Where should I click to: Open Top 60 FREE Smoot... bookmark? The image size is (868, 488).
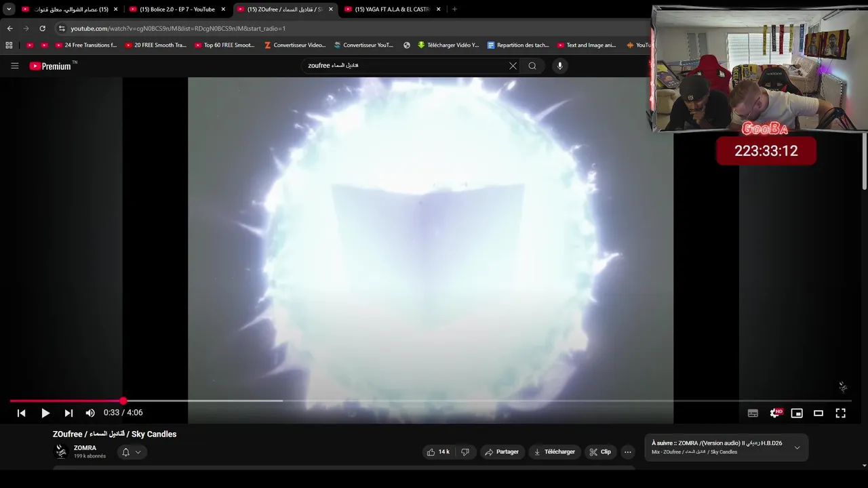(x=224, y=45)
